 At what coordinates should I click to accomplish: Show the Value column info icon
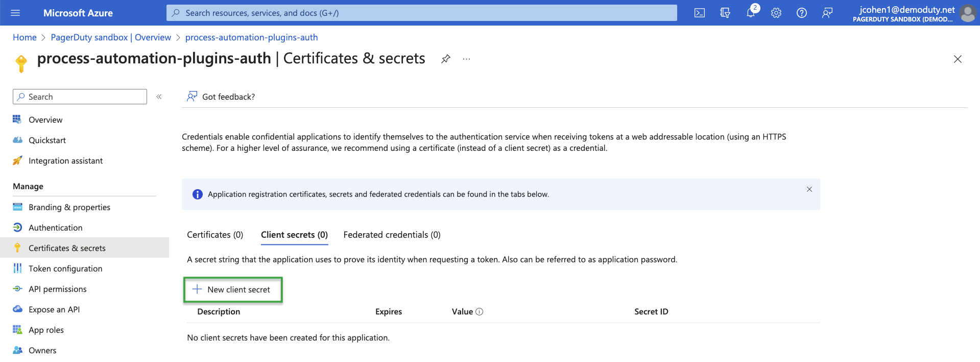tap(479, 312)
